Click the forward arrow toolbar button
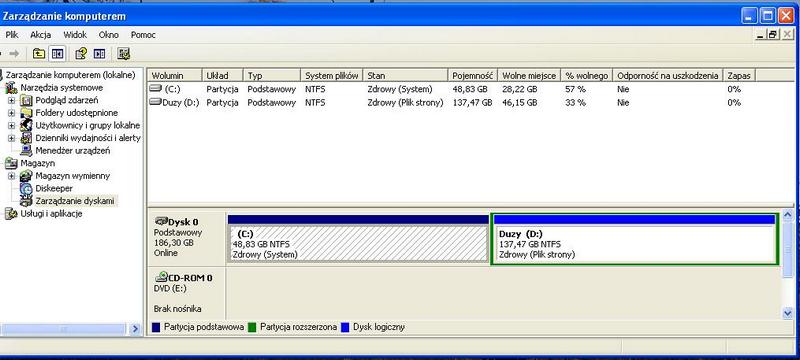Image resolution: width=800 pixels, height=360 pixels. click(x=14, y=53)
